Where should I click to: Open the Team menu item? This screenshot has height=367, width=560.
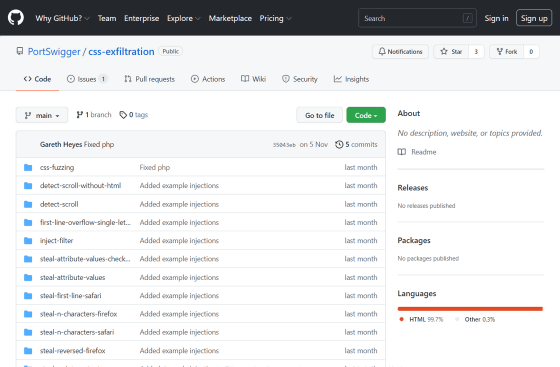tap(107, 18)
